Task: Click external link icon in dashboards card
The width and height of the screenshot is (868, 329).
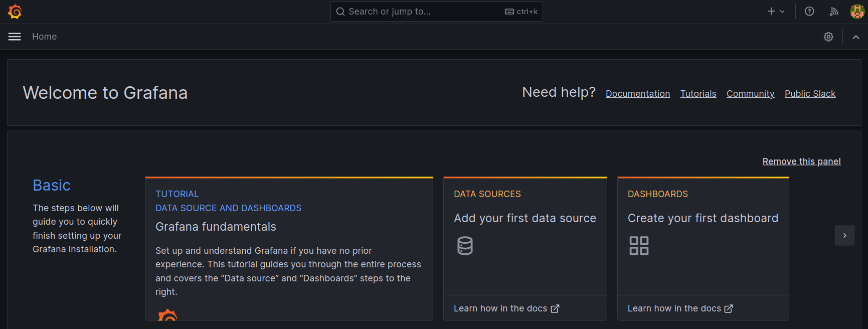Action: [729, 309]
